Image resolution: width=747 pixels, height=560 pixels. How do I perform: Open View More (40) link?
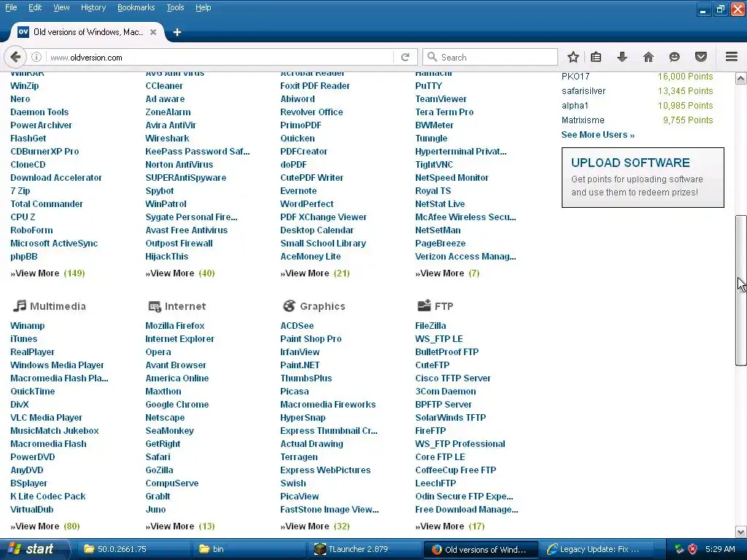(180, 273)
